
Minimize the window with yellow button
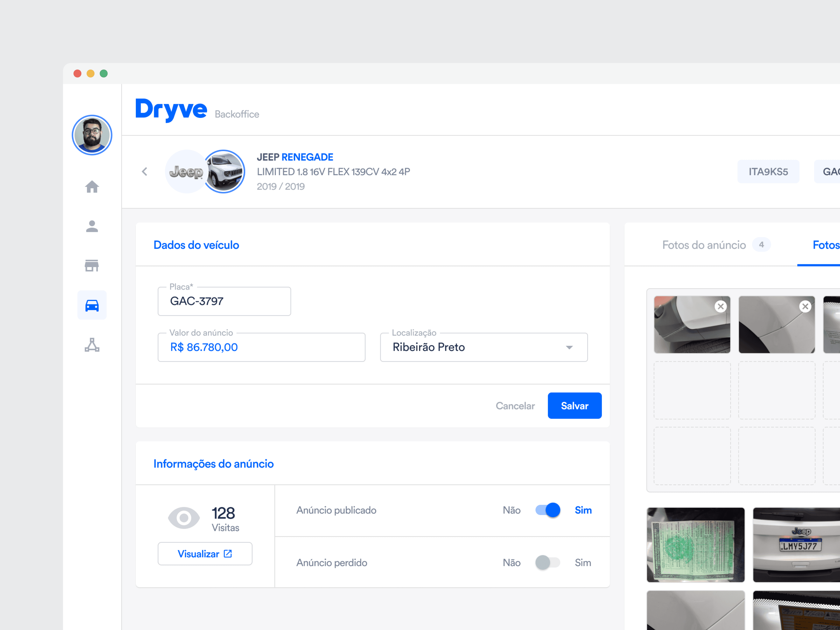[x=90, y=73]
